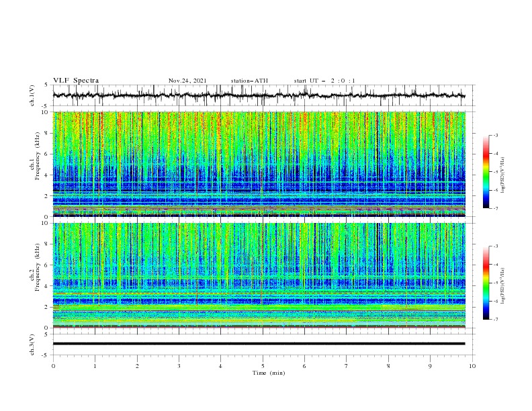The width and height of the screenshot is (532, 411).
Task: Click the ch.1 waveform trace panel
Action: [x=263, y=95]
